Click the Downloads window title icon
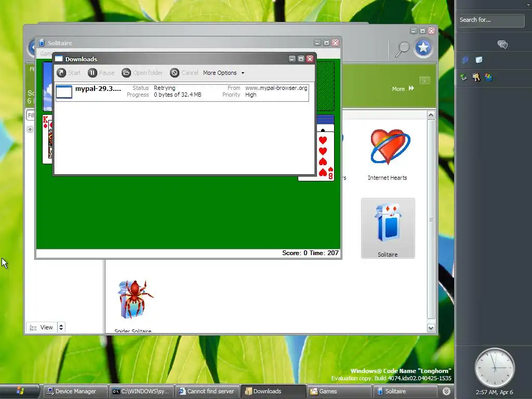The height and width of the screenshot is (399, 532). pos(59,59)
